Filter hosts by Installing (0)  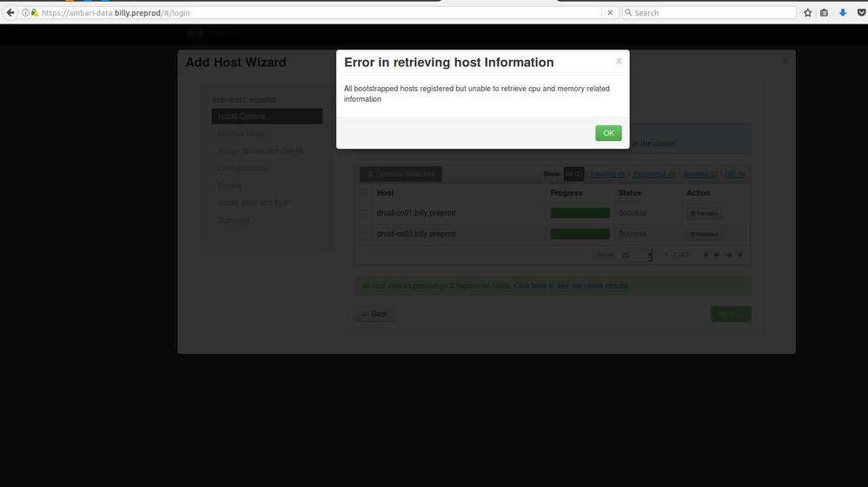[608, 174]
